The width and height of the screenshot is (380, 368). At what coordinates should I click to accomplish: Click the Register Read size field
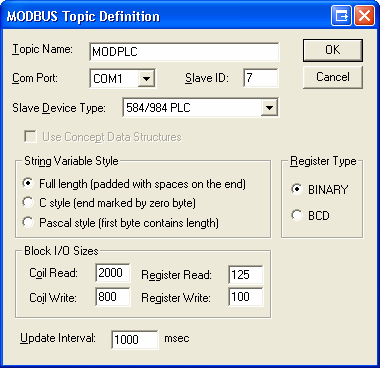point(246,275)
